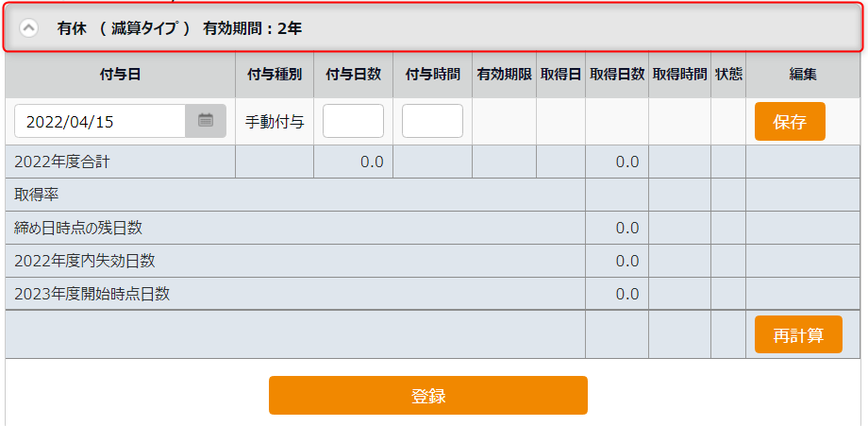Viewport: 868px width, 426px height.
Task: Select the 2022年度合計 row label
Action: (62, 162)
